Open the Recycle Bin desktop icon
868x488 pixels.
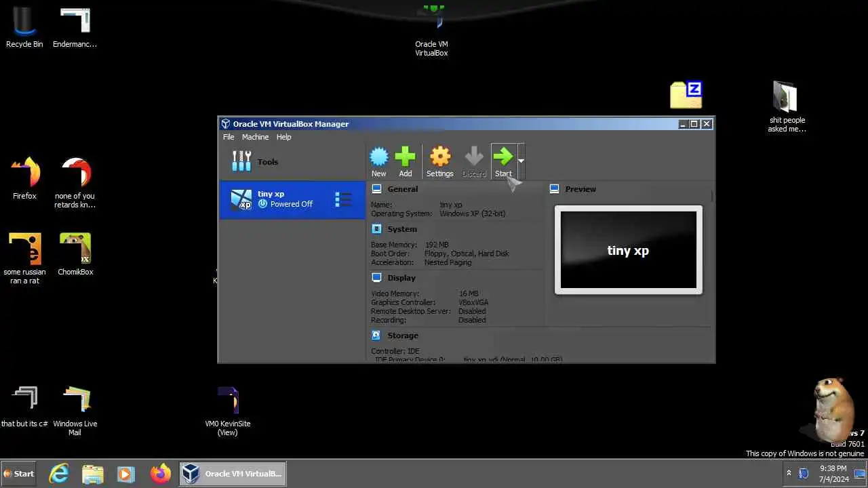tap(24, 28)
